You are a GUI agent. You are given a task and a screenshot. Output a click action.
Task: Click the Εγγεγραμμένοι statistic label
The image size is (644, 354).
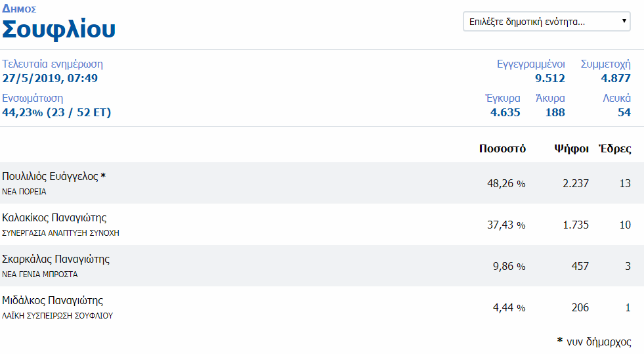coord(530,64)
